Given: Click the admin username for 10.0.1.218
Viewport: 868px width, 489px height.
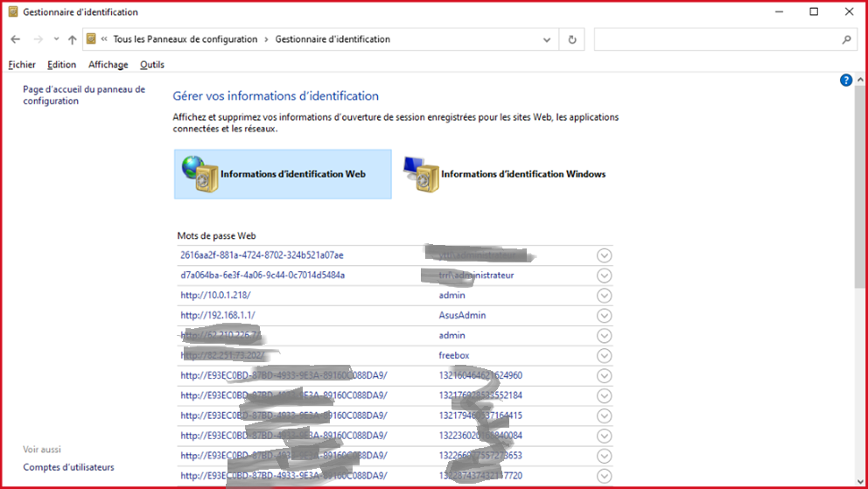Looking at the screenshot, I should click(451, 295).
